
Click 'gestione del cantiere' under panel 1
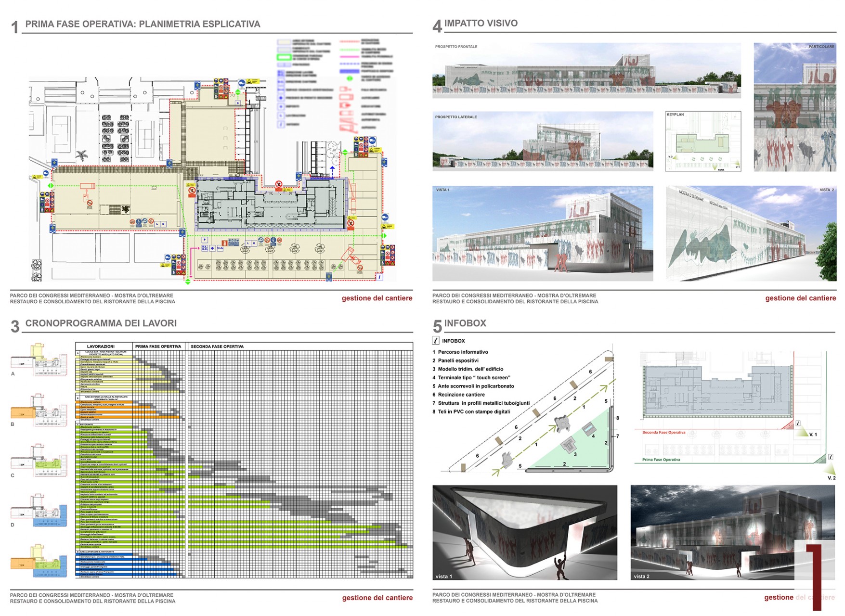(377, 298)
